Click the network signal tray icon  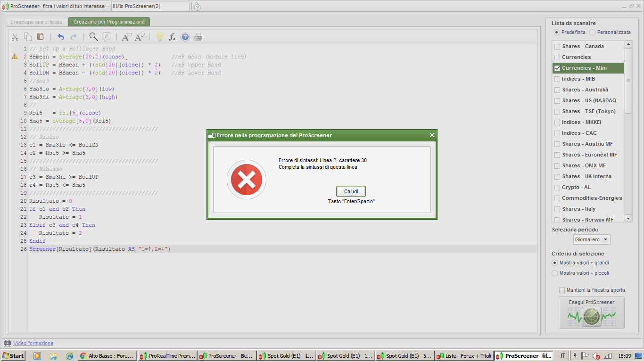608,356
